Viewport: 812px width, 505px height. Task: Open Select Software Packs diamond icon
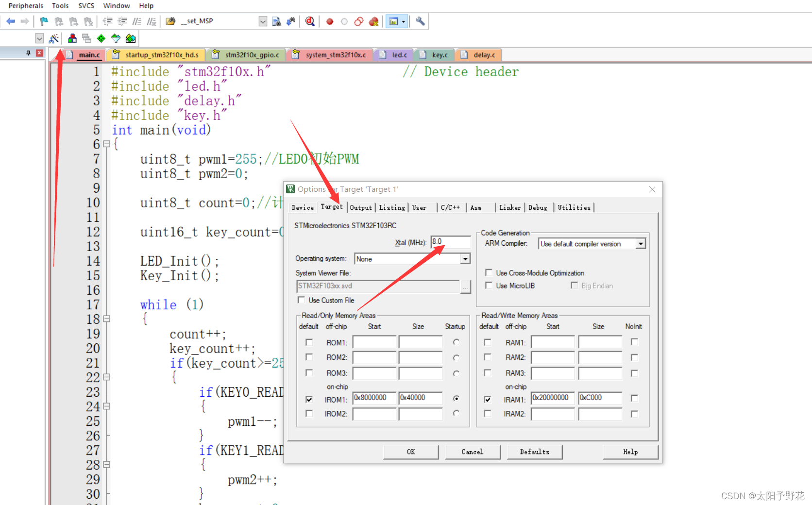click(116, 38)
